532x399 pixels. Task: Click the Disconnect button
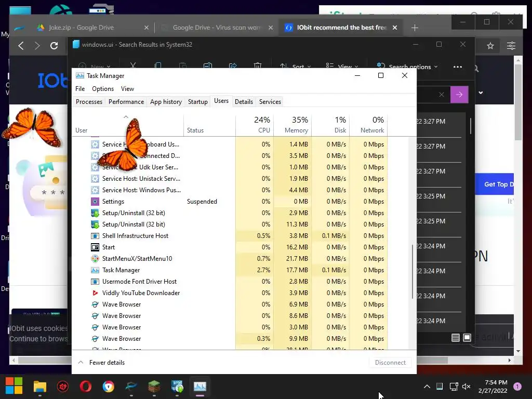390,362
